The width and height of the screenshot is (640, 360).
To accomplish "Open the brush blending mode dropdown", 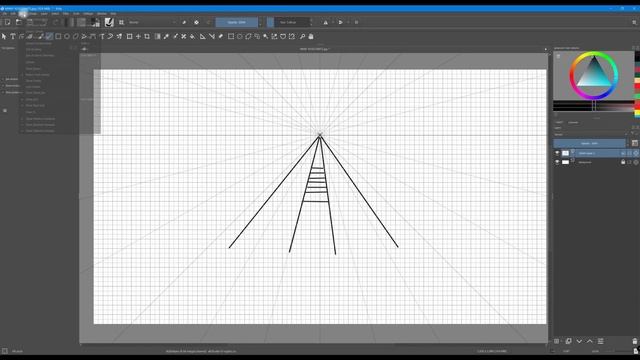I will (151, 22).
